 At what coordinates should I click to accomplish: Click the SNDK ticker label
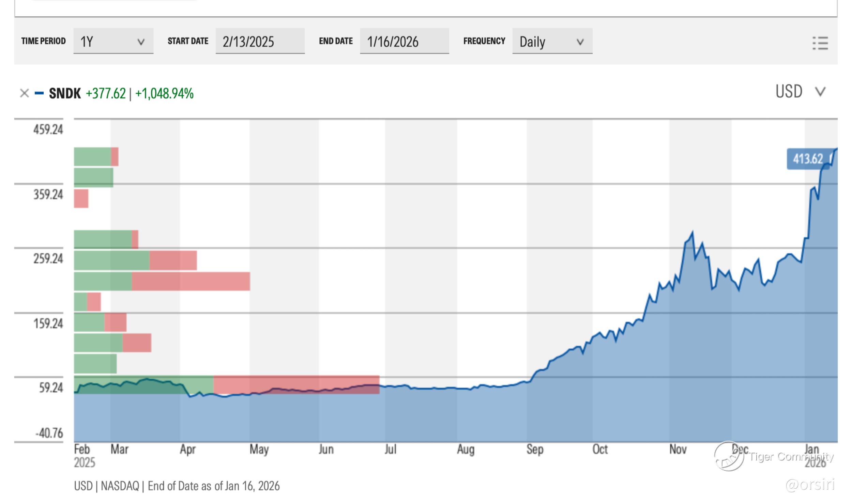click(x=65, y=93)
